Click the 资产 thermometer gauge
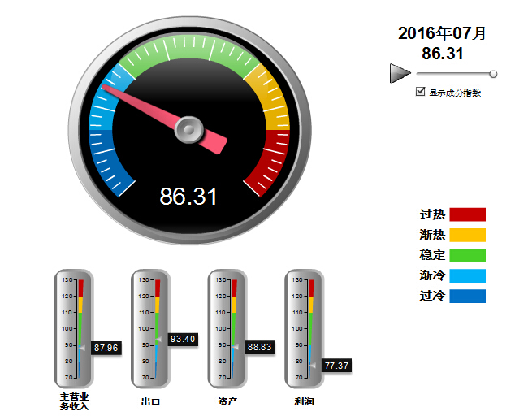 pyautogui.click(x=227, y=329)
